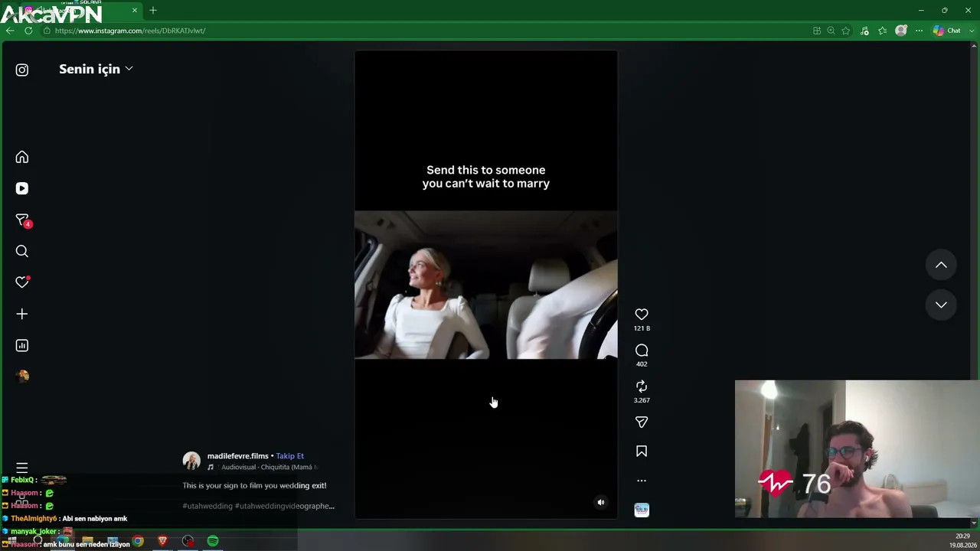The width and height of the screenshot is (980, 551).
Task: Open the media control music icon
Action: click(x=864, y=31)
